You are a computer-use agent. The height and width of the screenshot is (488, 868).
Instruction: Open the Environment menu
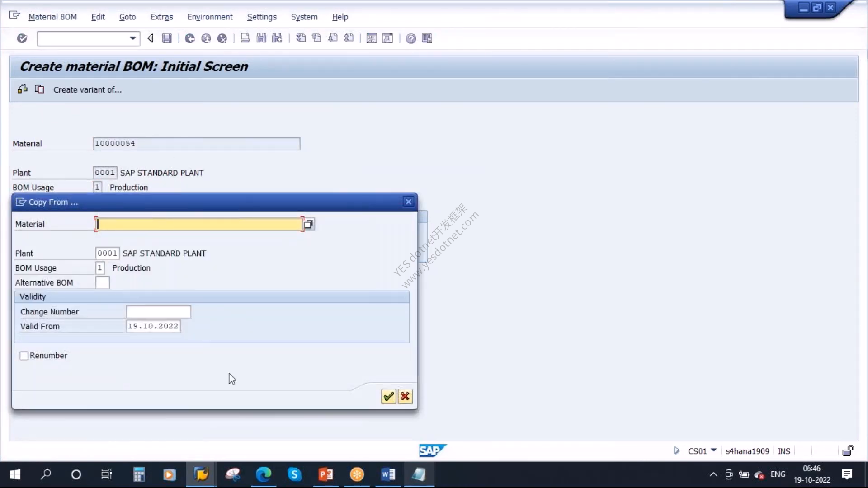pos(210,17)
